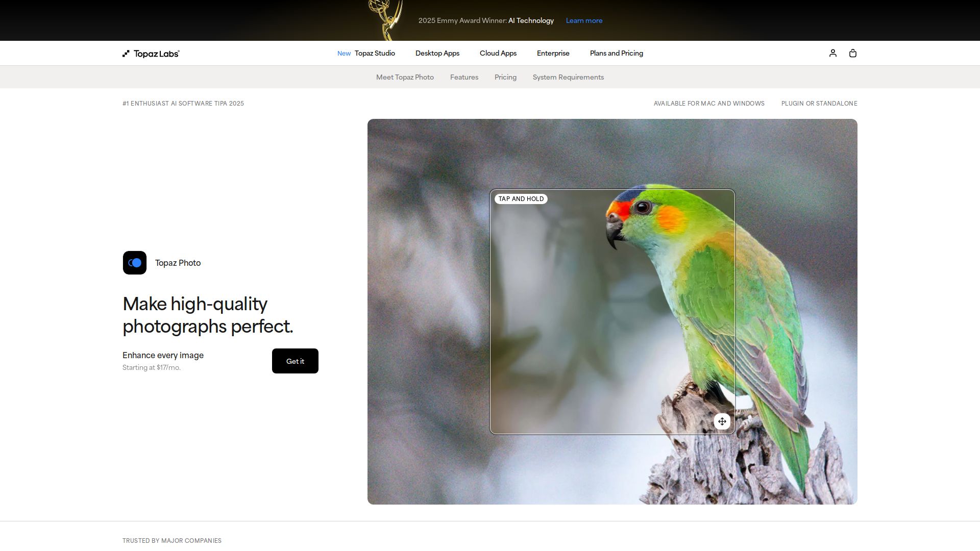
Task: Open the user account icon
Action: point(832,53)
